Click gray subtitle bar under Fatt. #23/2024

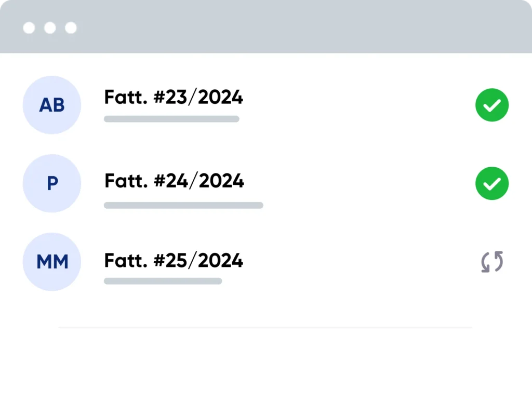click(171, 119)
